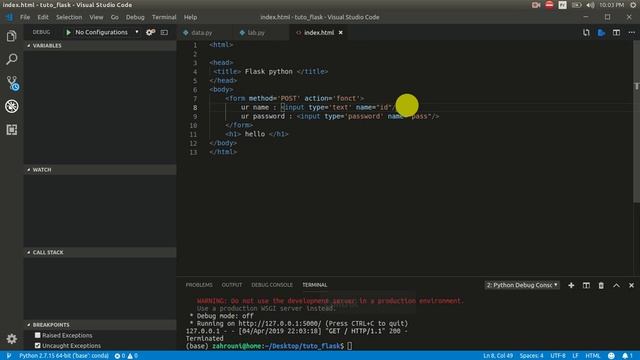Open the Go menu

tap(115, 17)
